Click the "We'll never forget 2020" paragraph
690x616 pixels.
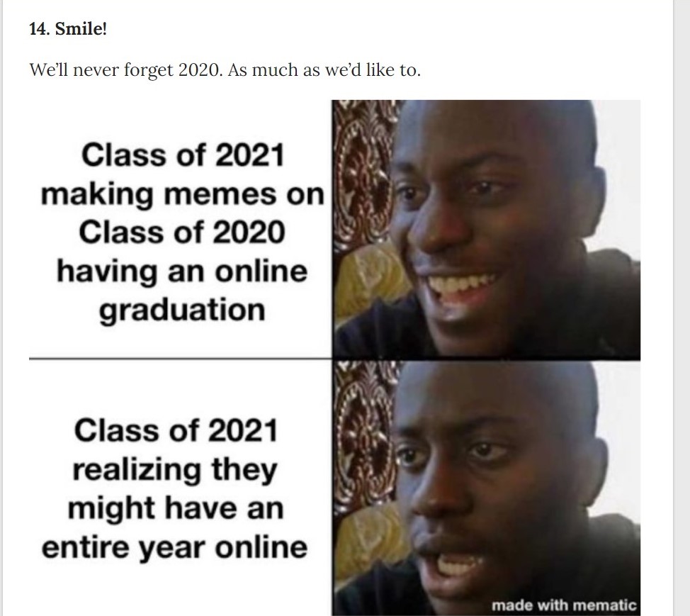225,70
